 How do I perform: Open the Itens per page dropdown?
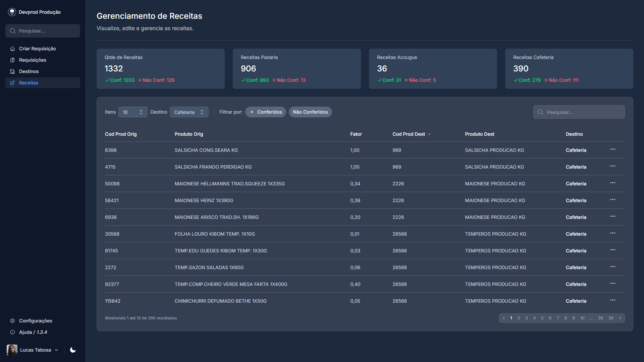tap(133, 112)
